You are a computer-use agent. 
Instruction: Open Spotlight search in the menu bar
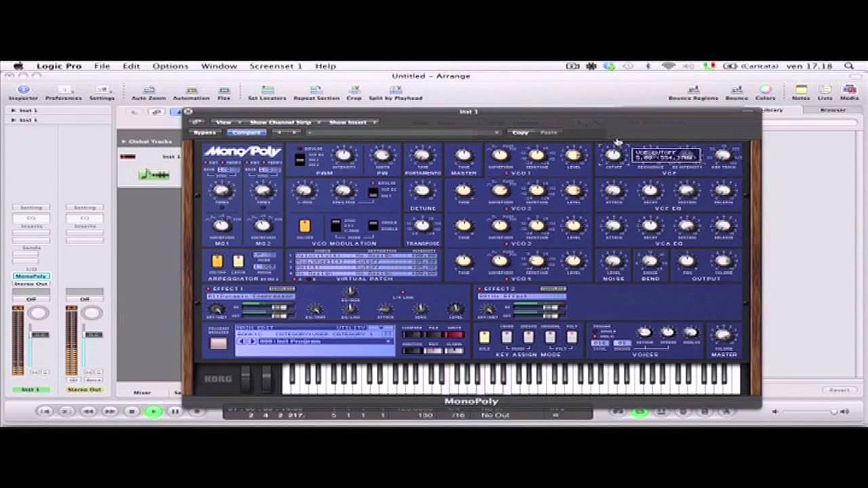pos(848,66)
